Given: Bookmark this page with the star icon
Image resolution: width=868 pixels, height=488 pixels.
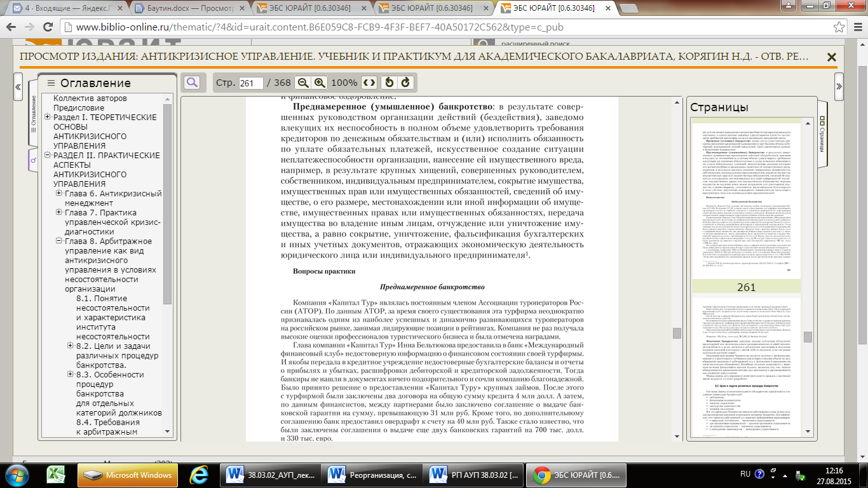Looking at the screenshot, I should point(839,28).
